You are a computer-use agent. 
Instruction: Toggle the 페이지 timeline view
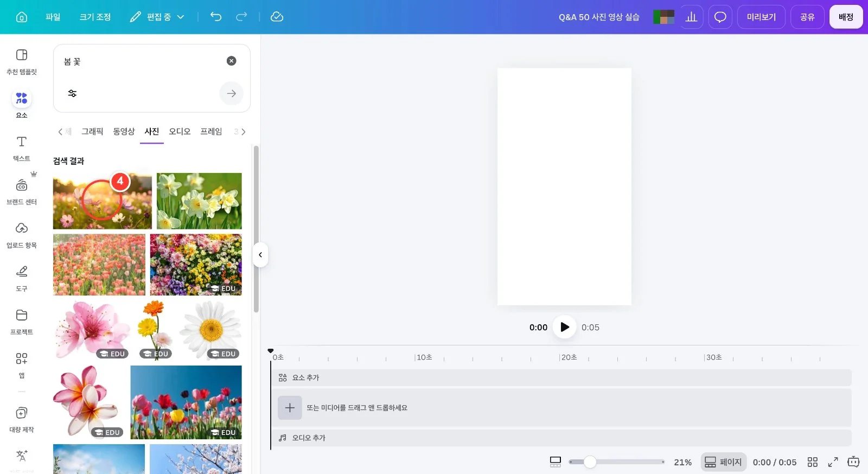723,462
